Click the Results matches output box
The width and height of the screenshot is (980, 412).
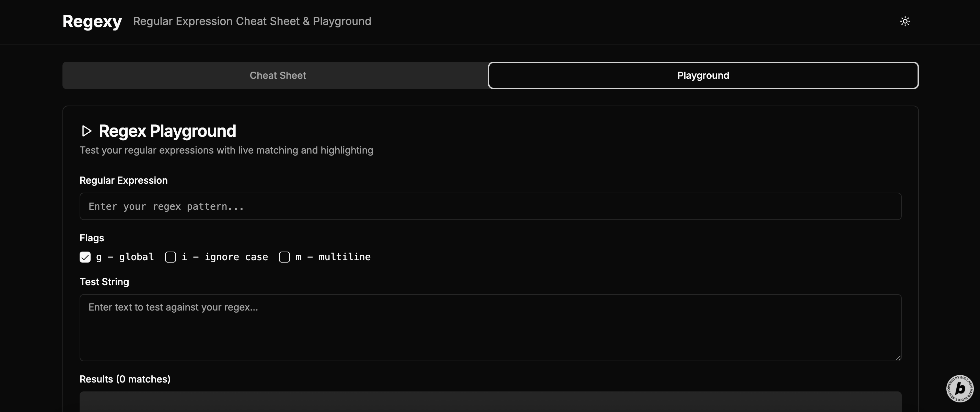pyautogui.click(x=490, y=402)
